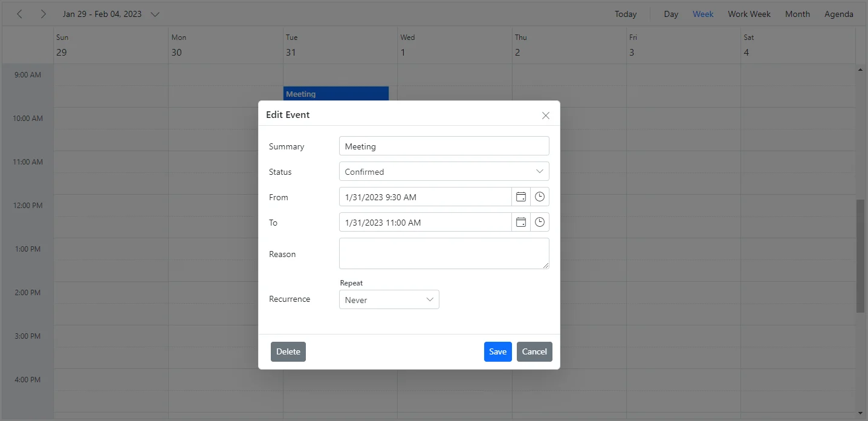Go to the previous week with the left arrow
Screen dimensions: 868x421
coord(19,14)
